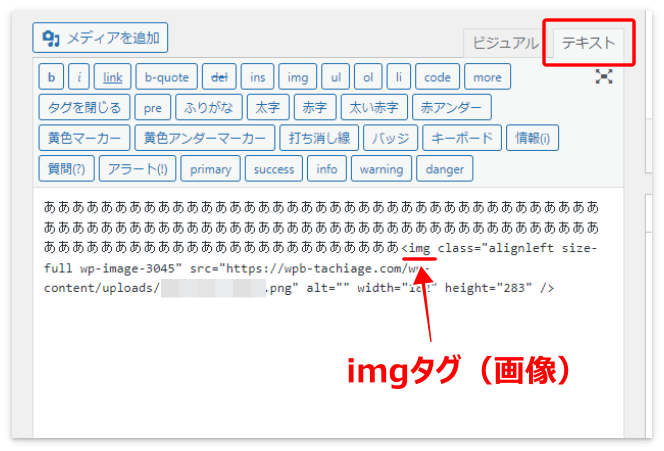Insert code tag with code button
The height and width of the screenshot is (451, 664).
(x=437, y=77)
